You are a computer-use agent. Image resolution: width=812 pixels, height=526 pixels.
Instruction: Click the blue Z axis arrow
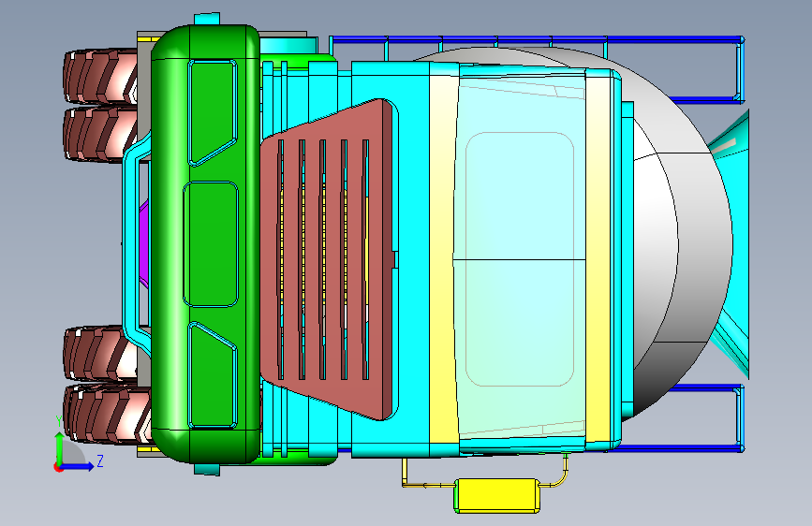[x=78, y=466]
